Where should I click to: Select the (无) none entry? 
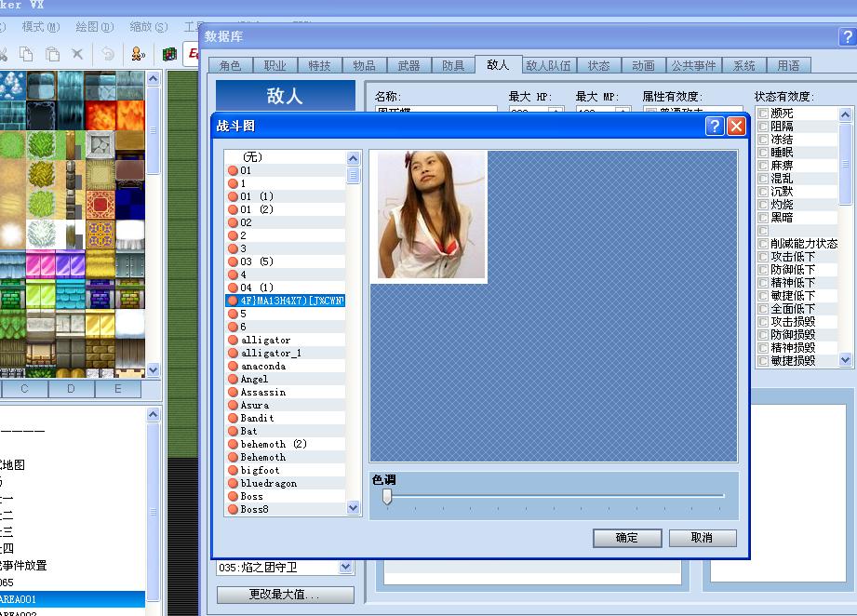(x=286, y=157)
